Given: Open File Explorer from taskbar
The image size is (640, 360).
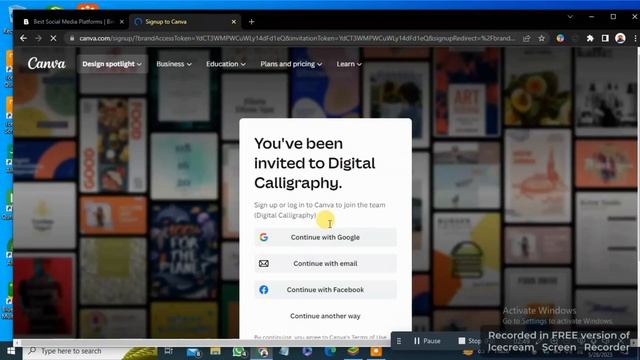Looking at the screenshot, I should click(x=216, y=351).
